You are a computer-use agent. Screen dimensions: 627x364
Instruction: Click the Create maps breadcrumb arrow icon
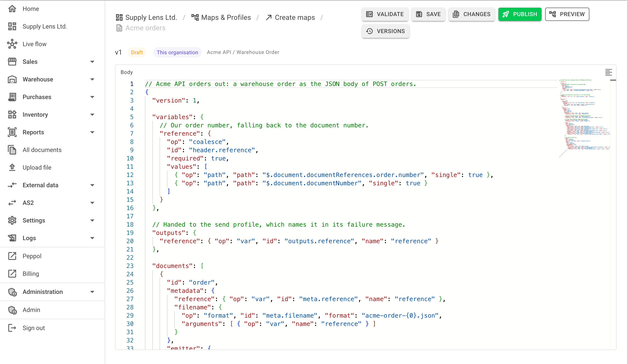(x=269, y=17)
